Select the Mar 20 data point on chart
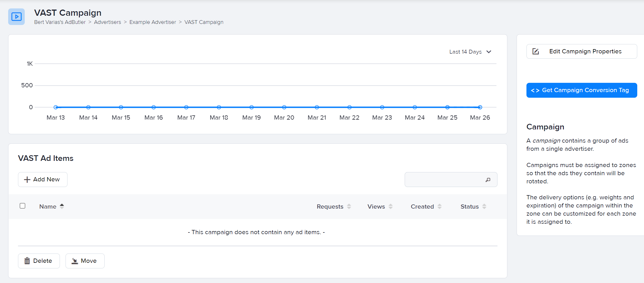The height and width of the screenshot is (283, 644). pos(284,107)
